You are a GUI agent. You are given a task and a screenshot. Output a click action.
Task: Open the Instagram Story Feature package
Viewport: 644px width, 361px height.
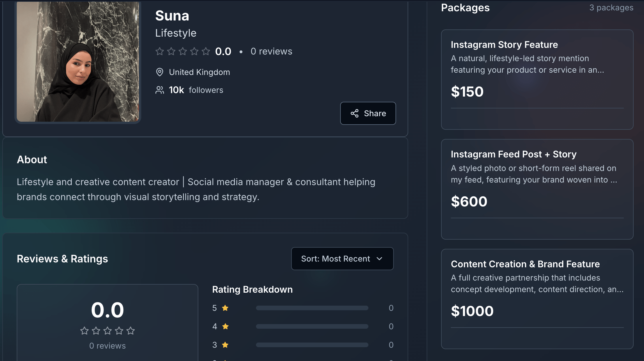pyautogui.click(x=537, y=80)
